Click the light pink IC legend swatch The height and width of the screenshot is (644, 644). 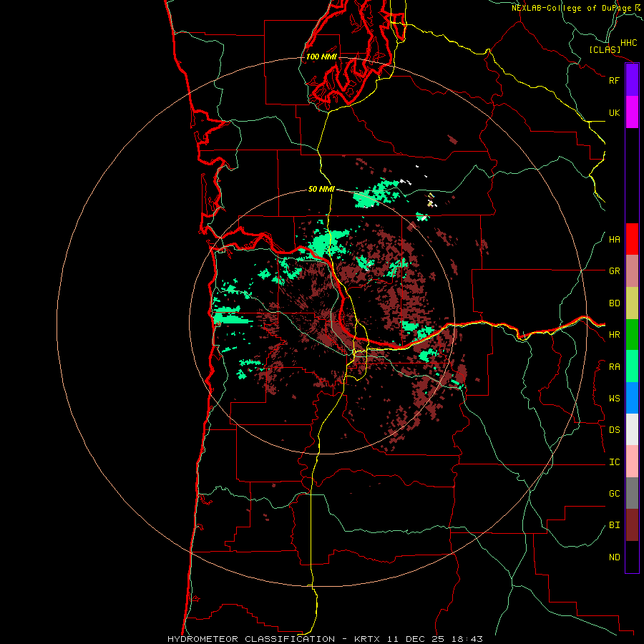632,462
